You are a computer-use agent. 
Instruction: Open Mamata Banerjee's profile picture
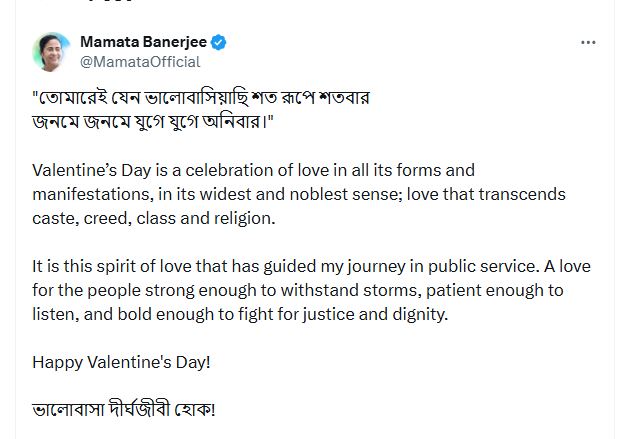[x=50, y=51]
